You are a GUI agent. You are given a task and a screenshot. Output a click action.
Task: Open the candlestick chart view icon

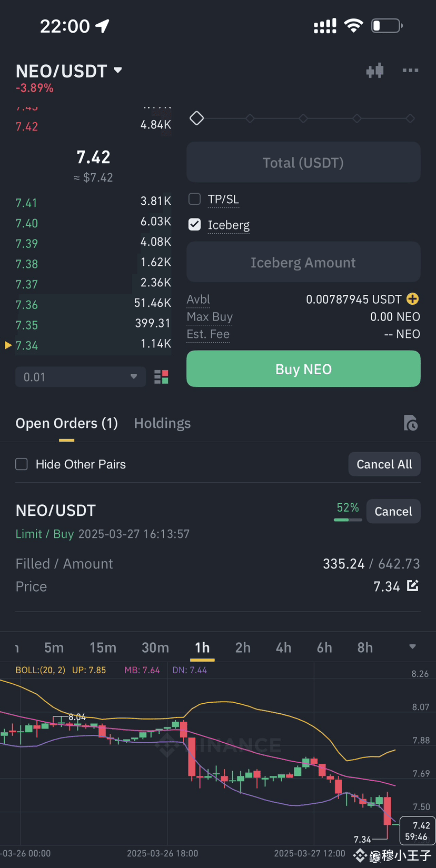pos(375,71)
